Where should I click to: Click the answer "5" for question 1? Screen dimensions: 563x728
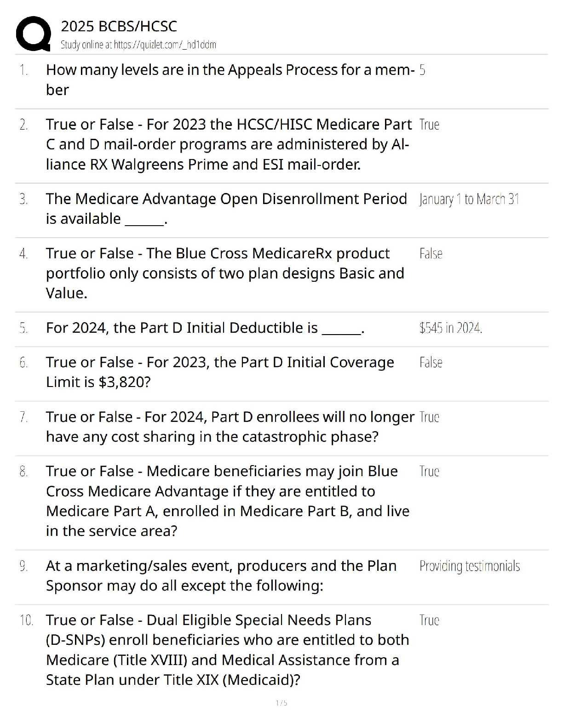tap(422, 70)
